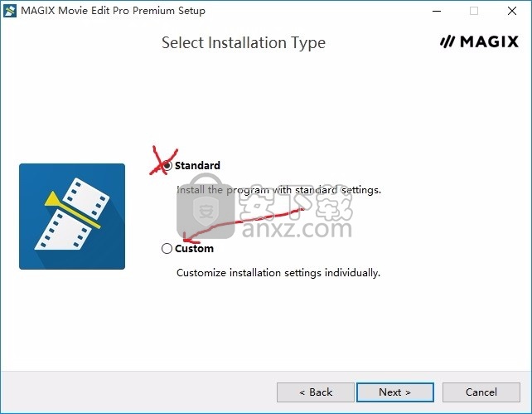The width and height of the screenshot is (532, 414).
Task: Click the MAGIX wordmark in header
Action: coord(489,41)
